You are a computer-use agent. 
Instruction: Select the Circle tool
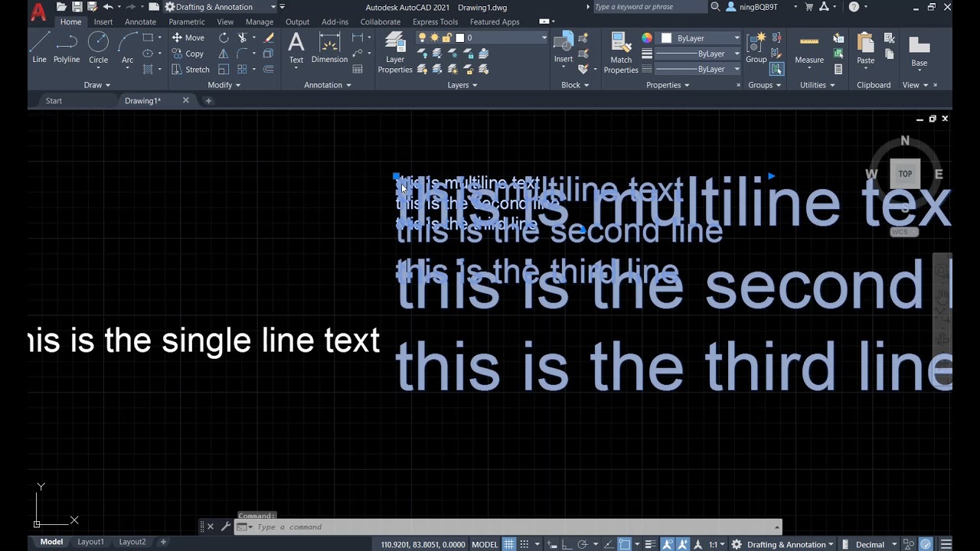[x=98, y=47]
